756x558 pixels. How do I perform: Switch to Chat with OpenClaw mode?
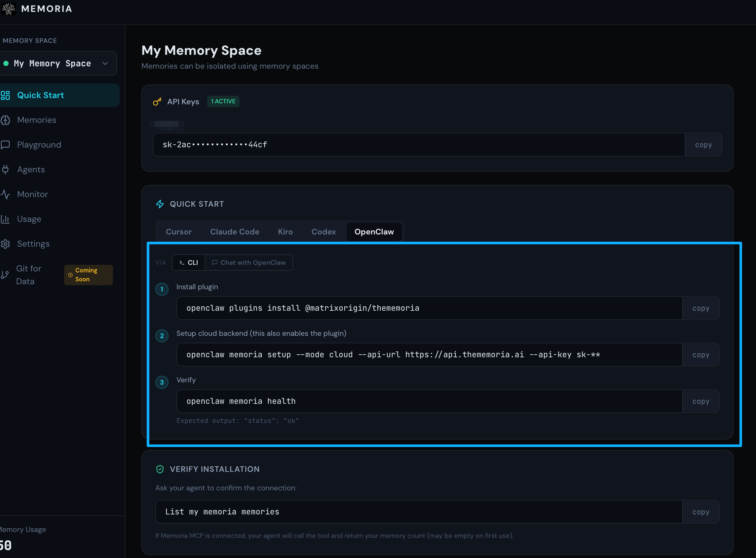tap(249, 262)
